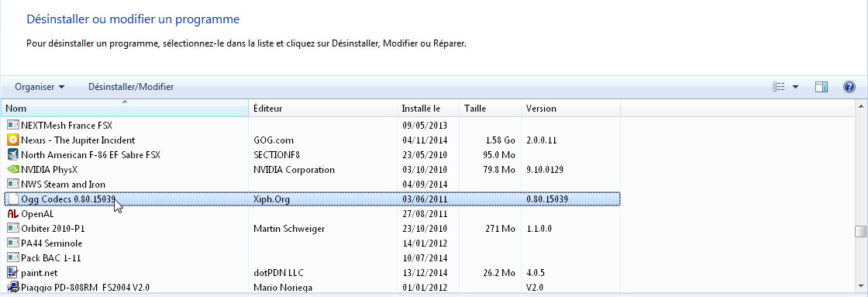
Task: Click the Désinstaller ou modifier un programme heading
Action: coord(133,19)
